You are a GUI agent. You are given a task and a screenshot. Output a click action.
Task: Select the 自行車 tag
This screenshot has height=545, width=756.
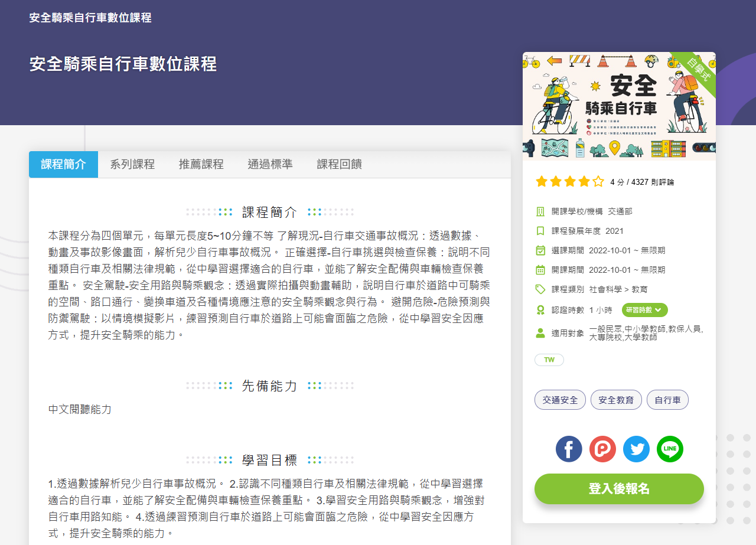(667, 400)
